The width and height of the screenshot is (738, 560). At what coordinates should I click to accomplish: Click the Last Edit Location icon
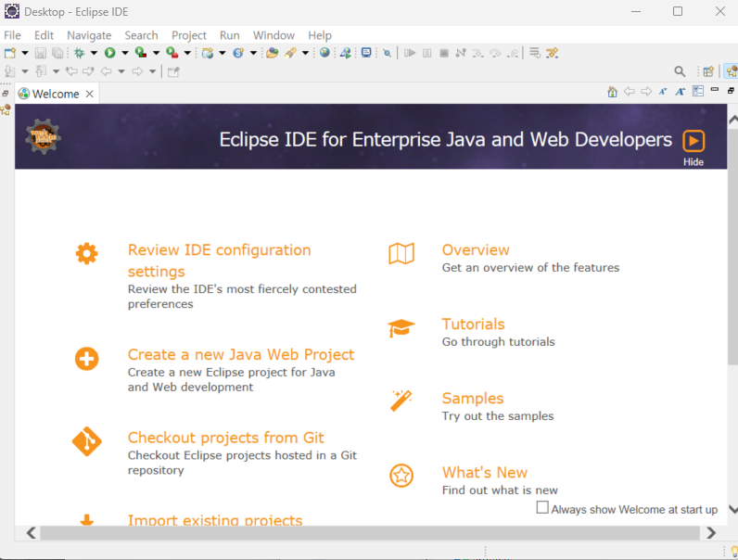coord(71,71)
